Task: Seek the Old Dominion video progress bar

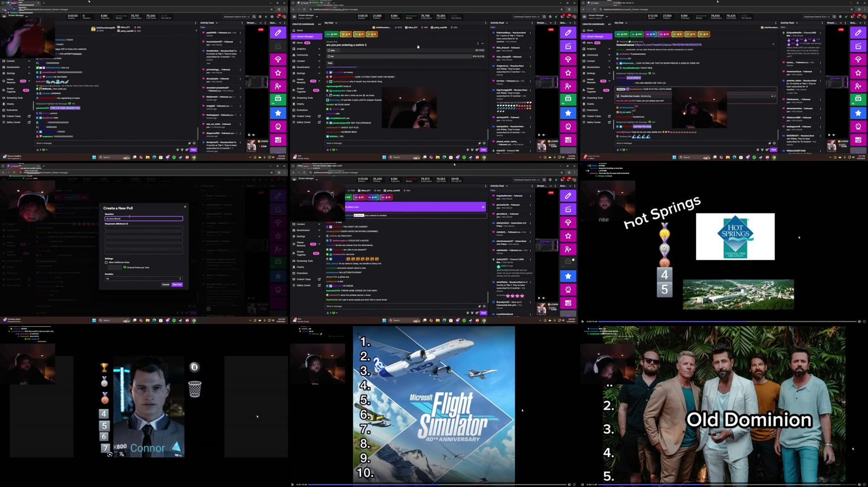Action: (x=727, y=484)
